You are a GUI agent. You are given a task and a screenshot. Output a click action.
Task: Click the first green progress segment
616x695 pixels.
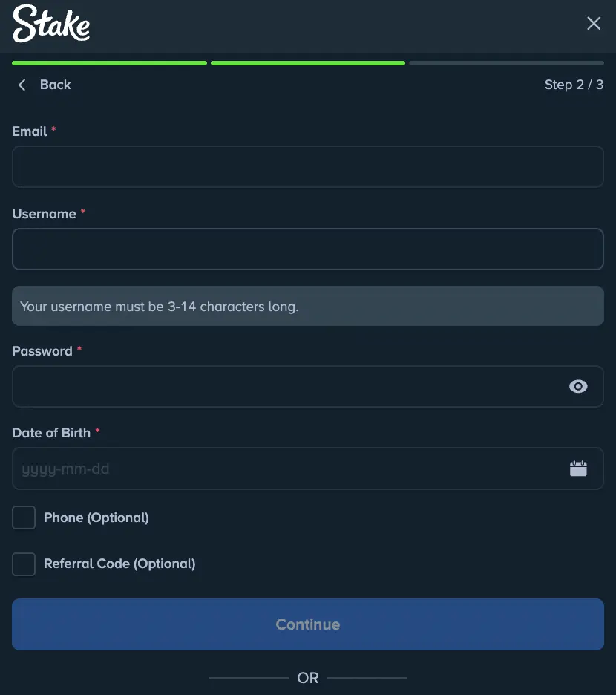click(x=109, y=63)
